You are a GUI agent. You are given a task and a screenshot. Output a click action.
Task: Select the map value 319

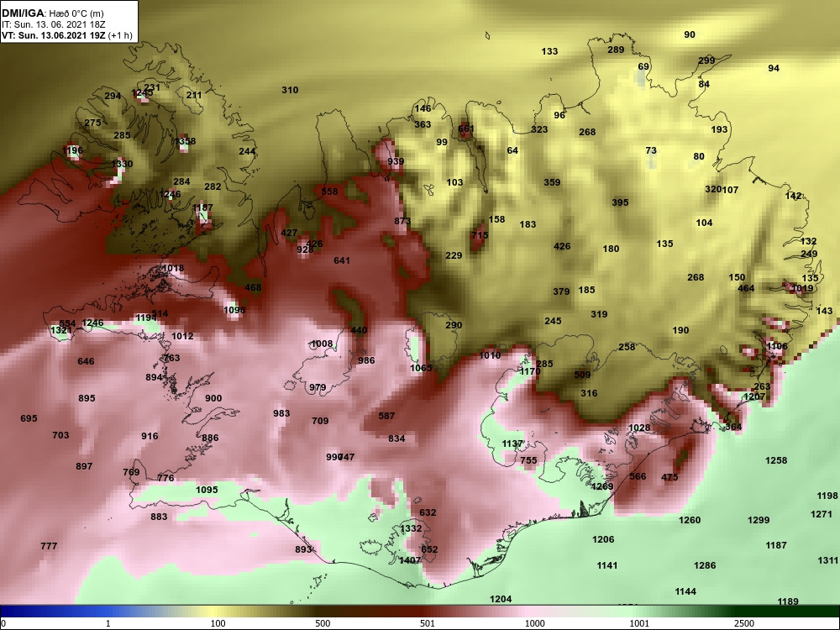pyautogui.click(x=599, y=314)
